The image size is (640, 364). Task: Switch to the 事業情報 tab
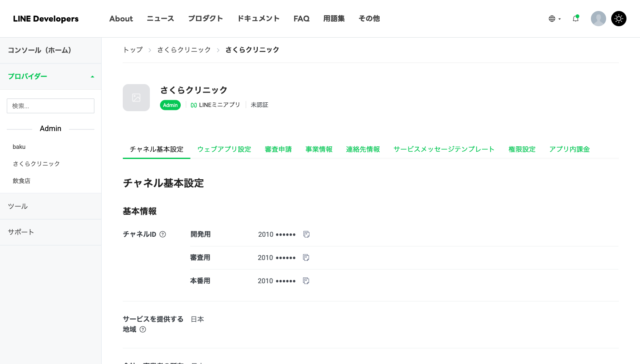[319, 149]
